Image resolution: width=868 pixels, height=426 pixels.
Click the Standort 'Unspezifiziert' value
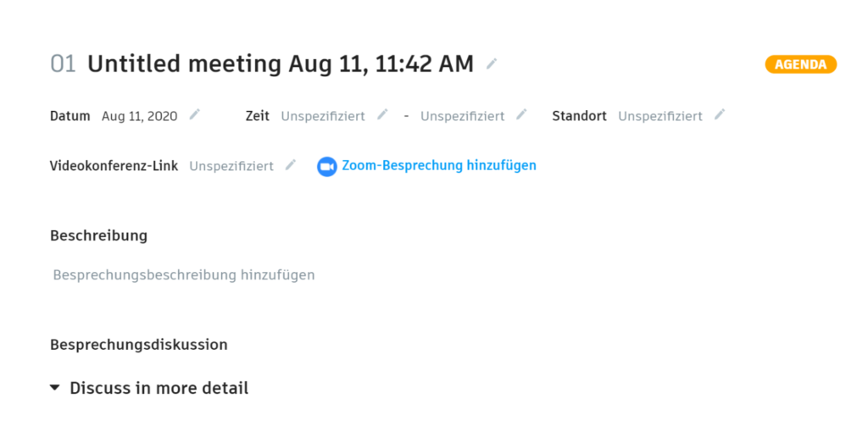[660, 116]
